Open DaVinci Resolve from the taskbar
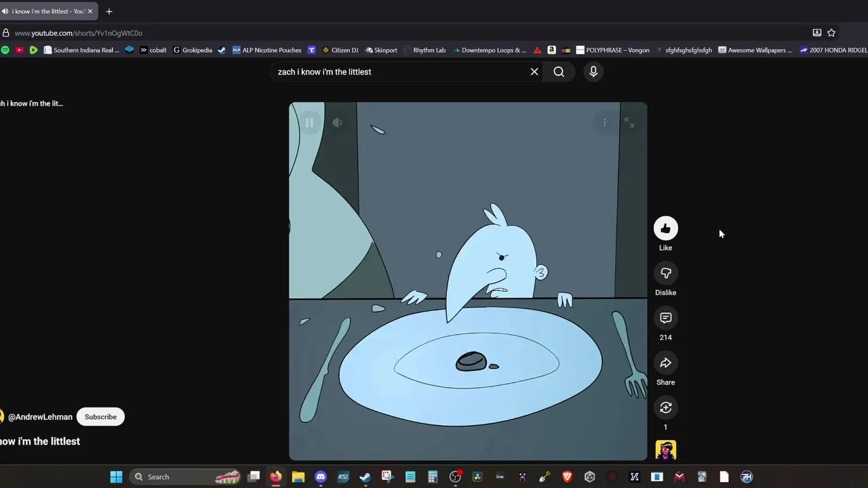 coord(477,476)
